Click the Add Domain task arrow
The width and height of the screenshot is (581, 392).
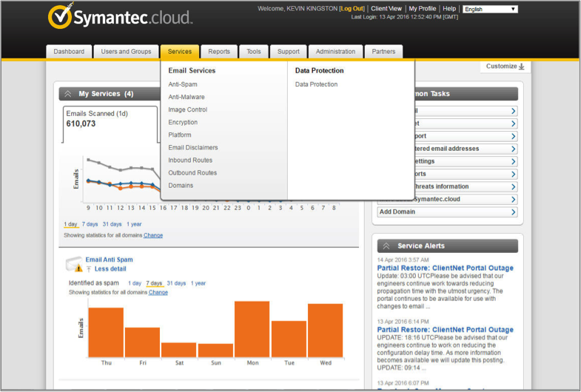coord(513,212)
